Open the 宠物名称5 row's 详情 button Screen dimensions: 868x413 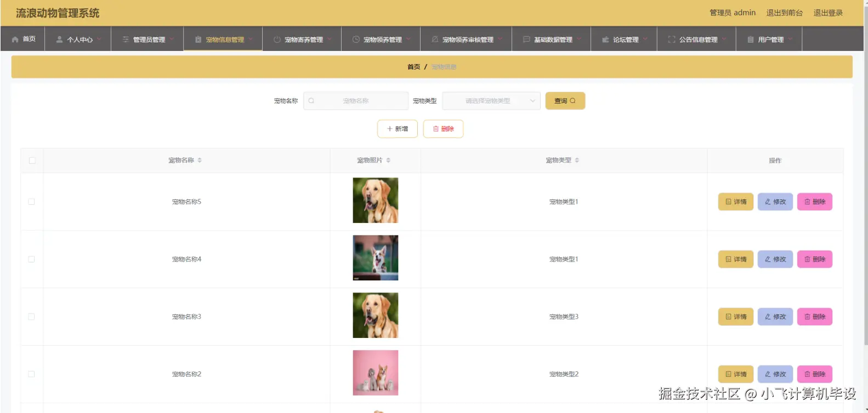point(736,202)
